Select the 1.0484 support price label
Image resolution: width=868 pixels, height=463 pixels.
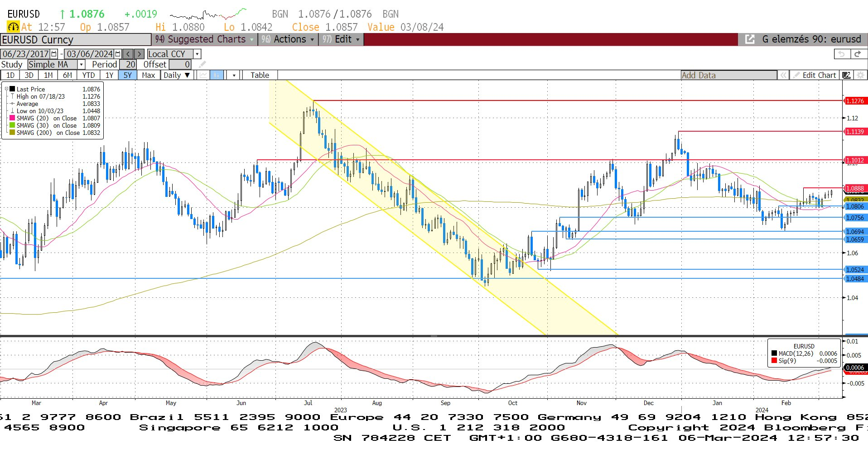click(x=855, y=279)
